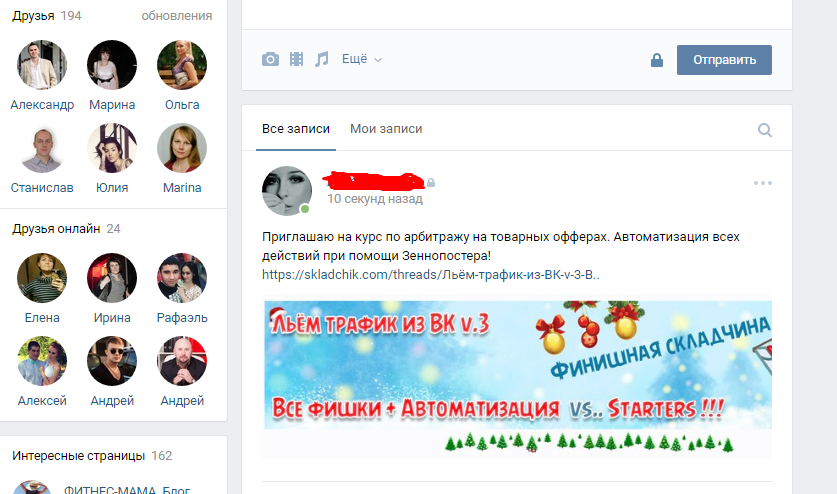
Task: Switch to the Все записи tab
Action: coord(296,129)
